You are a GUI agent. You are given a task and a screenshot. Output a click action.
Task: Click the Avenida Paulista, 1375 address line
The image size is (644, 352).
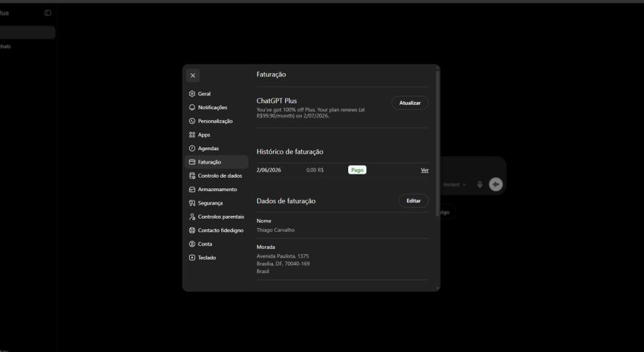pyautogui.click(x=282, y=256)
